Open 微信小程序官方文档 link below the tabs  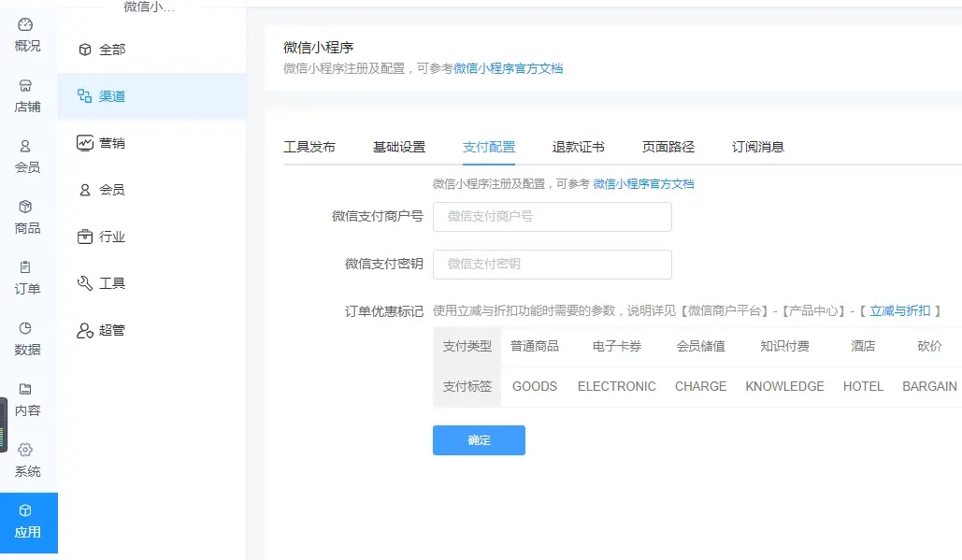click(x=643, y=184)
